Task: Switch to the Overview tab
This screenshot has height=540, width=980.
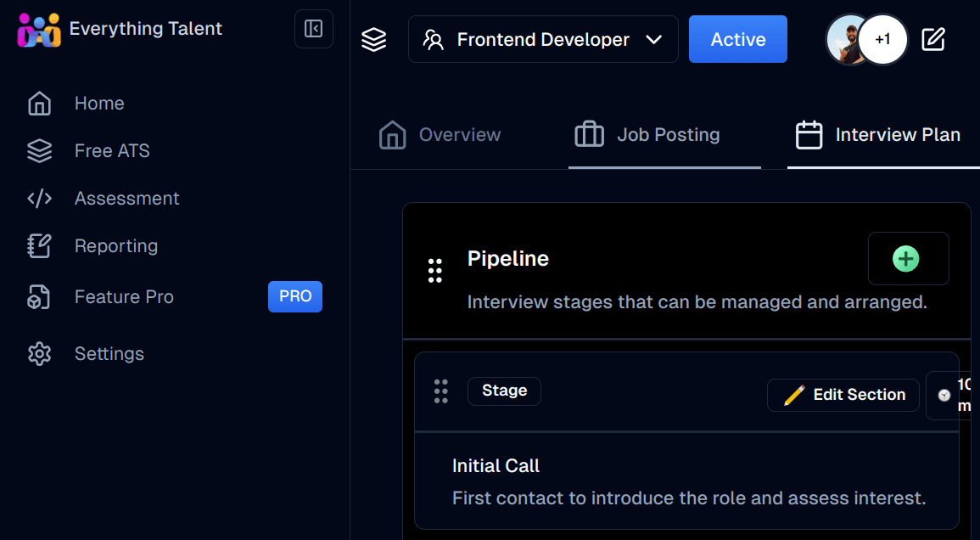Action: (x=439, y=134)
